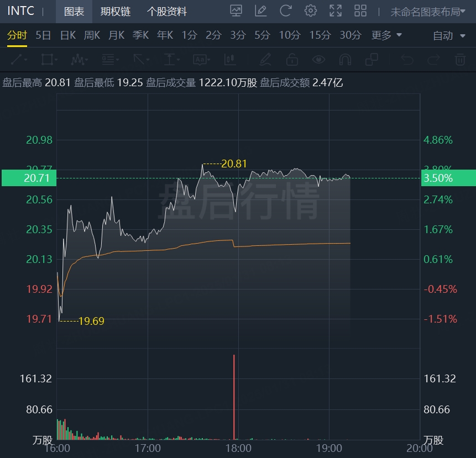Click the 20.71 current price marker

pos(29,178)
